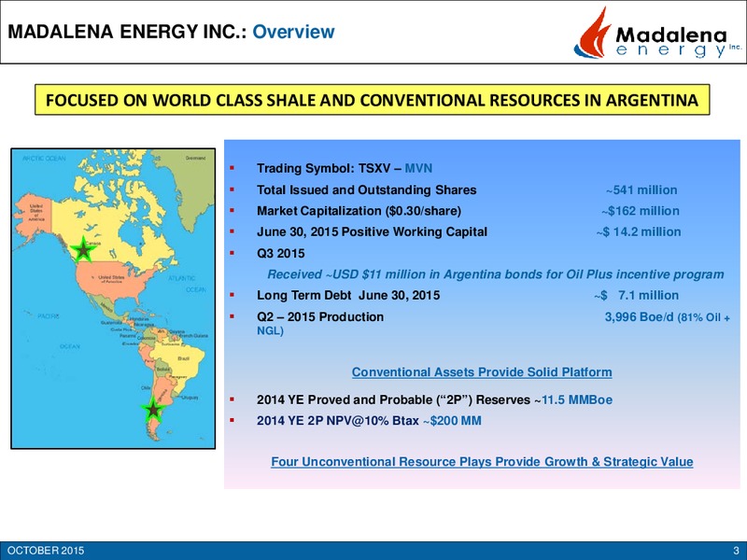The image size is (747, 560).
Task: Click the slide number '3' in footer
Action: 736,551
